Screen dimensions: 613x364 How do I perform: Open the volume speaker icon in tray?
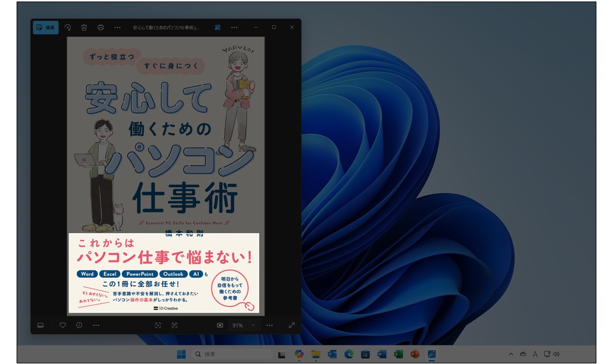click(556, 354)
